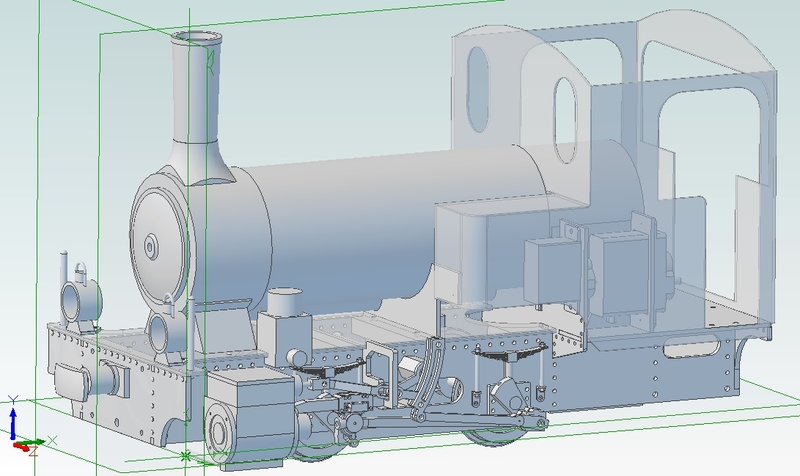This screenshot has height=476, width=800.
Task: Select the locomotive chimney top rim
Action: click(194, 39)
